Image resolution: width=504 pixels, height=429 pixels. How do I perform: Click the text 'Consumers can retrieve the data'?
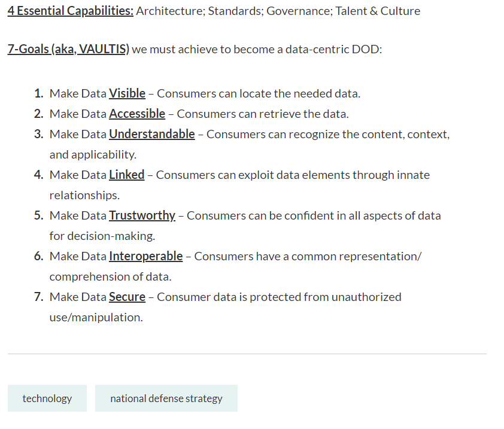tap(262, 114)
